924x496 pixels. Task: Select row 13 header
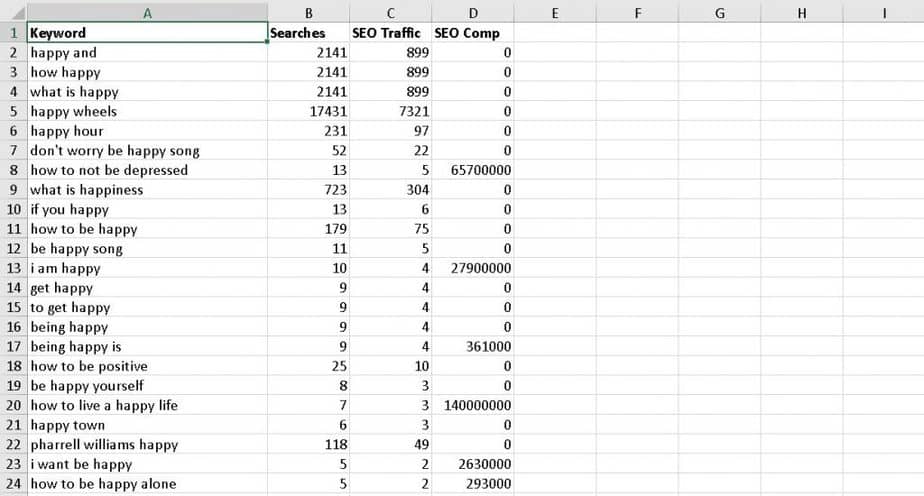click(x=13, y=268)
